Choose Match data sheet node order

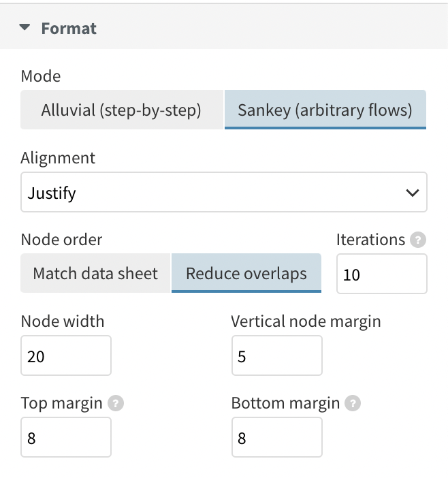pos(95,273)
